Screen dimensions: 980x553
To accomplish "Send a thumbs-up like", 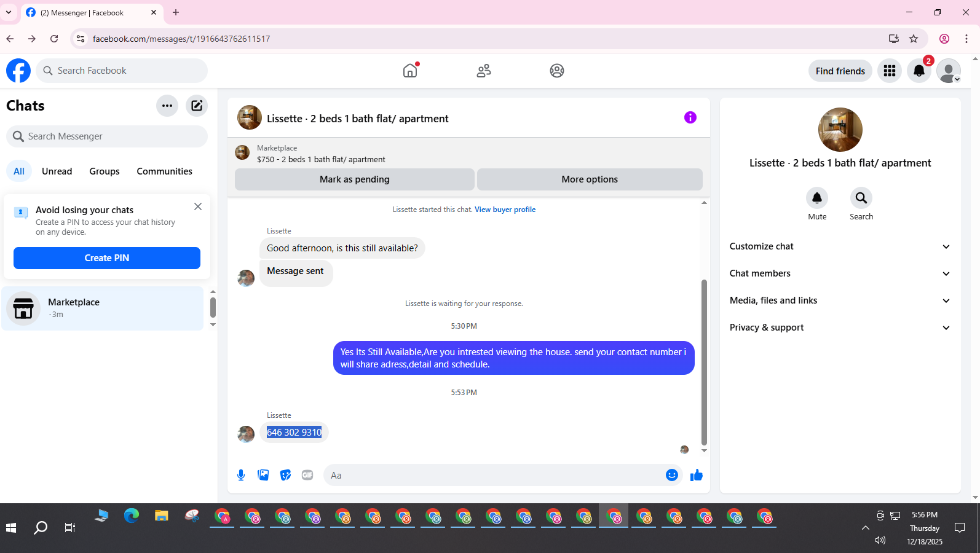I will [x=697, y=475].
